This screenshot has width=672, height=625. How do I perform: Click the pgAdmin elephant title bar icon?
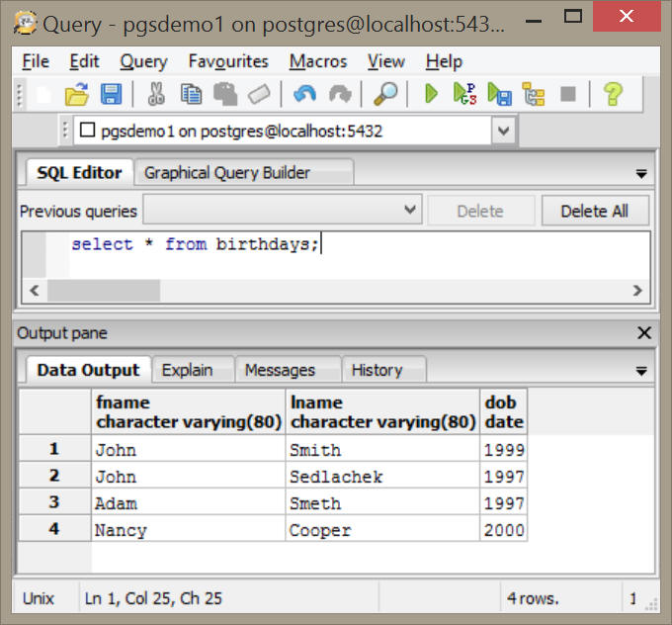click(25, 23)
